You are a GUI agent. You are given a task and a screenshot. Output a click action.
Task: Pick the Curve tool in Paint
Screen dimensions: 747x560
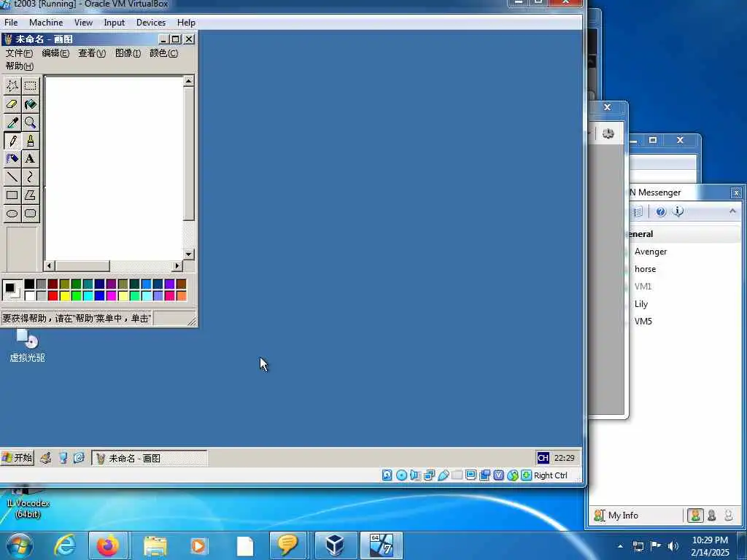(31, 176)
